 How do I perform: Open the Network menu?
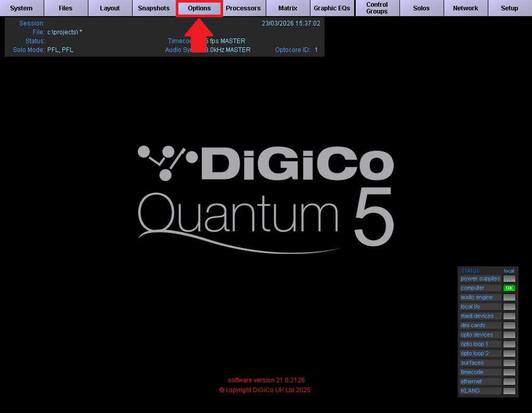pos(465,8)
